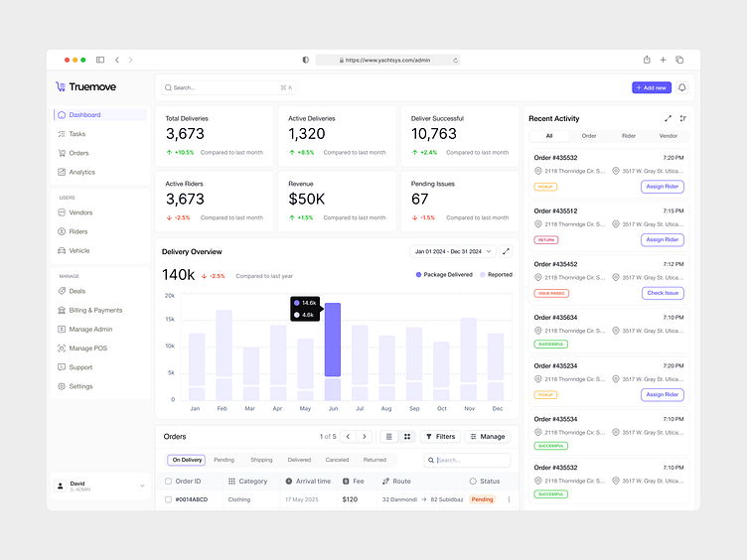Switch to the Pending orders tab
The width and height of the screenshot is (747, 560).
(224, 460)
